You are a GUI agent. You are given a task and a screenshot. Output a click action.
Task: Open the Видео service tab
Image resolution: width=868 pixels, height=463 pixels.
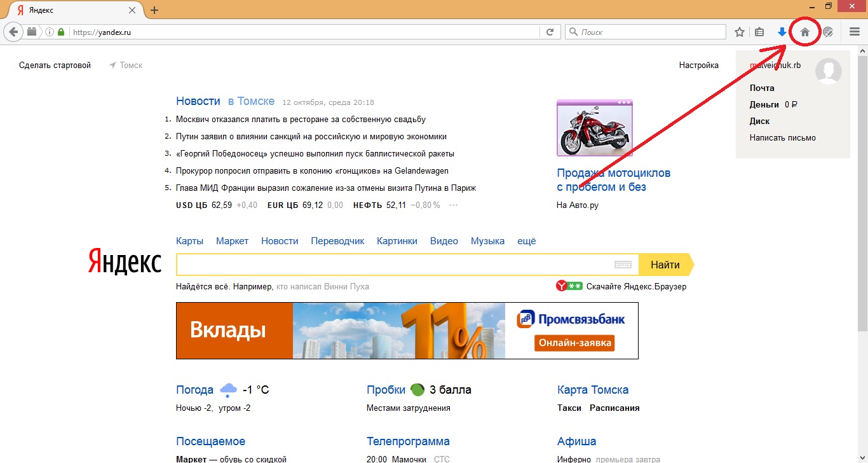tap(444, 241)
